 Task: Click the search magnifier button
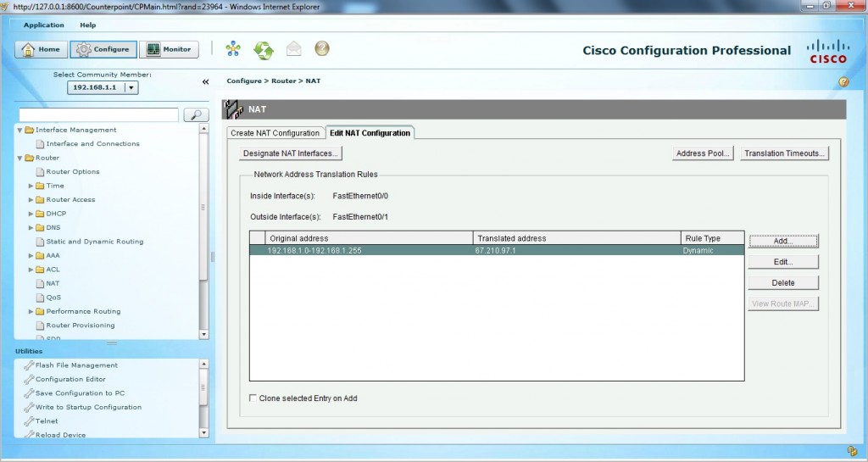point(196,114)
